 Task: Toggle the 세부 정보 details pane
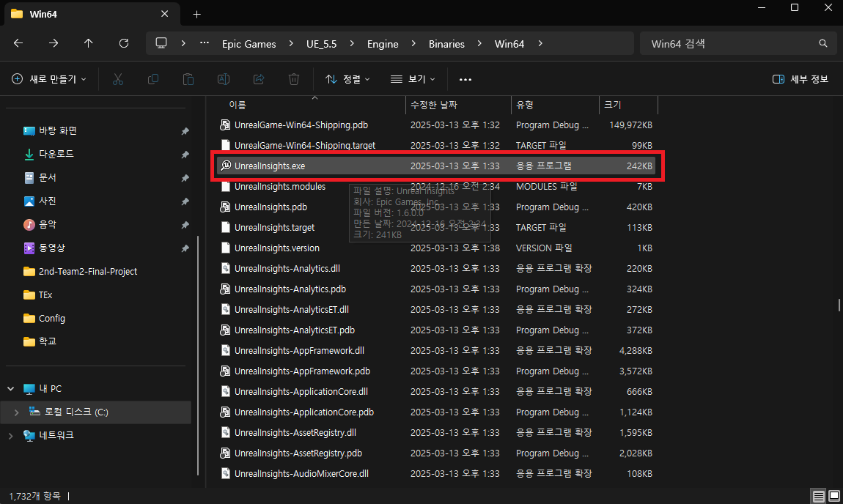(800, 79)
